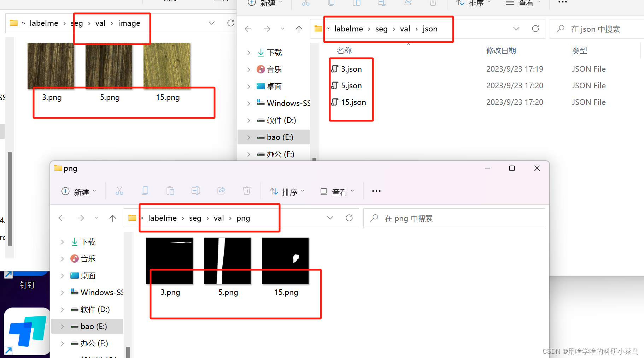Open recent locations dropdown in png window
Viewport: 644px width, 358px height.
96,218
